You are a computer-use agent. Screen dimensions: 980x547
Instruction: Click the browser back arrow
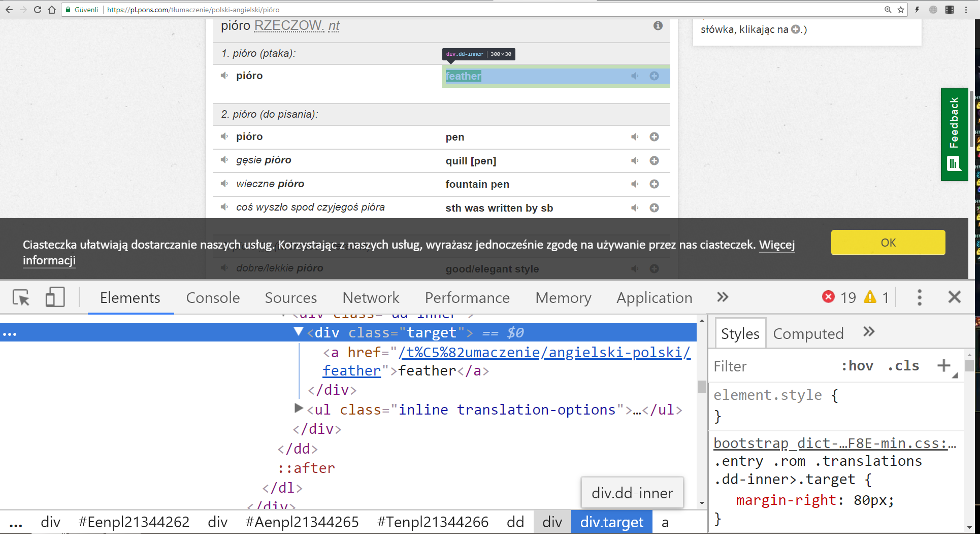[x=9, y=10]
